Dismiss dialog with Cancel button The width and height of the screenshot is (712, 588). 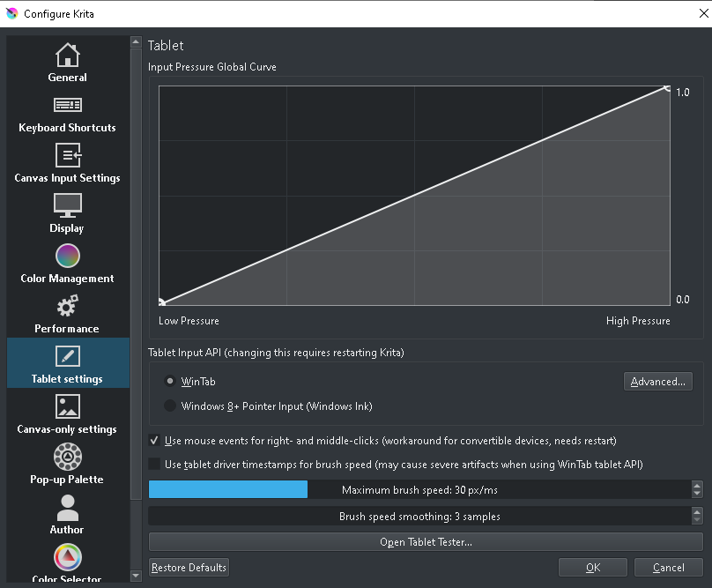coord(669,567)
